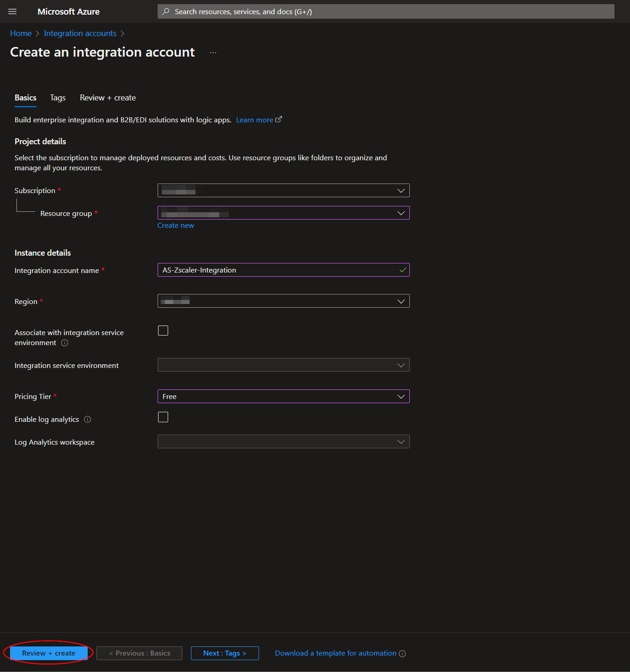Switch to the Review + create tab
630x672 pixels.
108,98
